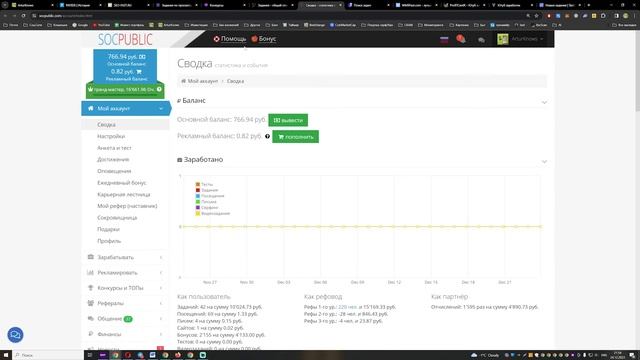Click the taskbar search box
640x360 pixels.
pos(48,355)
